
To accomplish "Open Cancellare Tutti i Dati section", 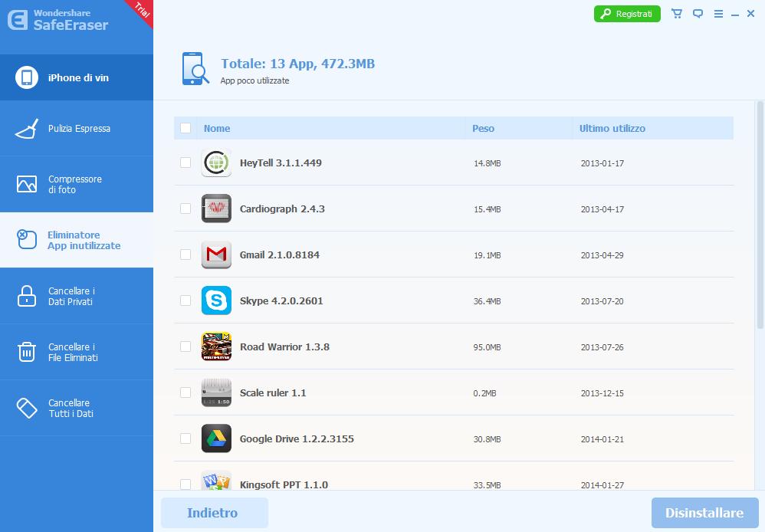I will (x=77, y=408).
